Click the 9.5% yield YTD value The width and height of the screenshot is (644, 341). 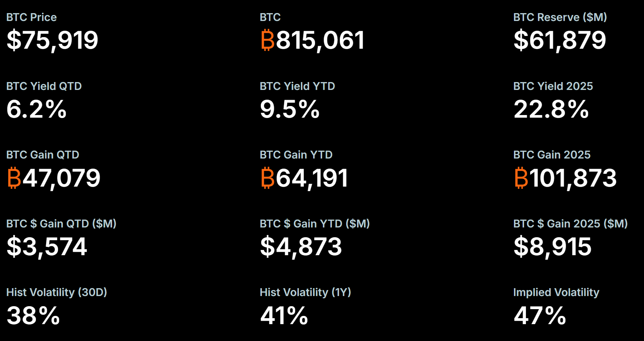(290, 109)
